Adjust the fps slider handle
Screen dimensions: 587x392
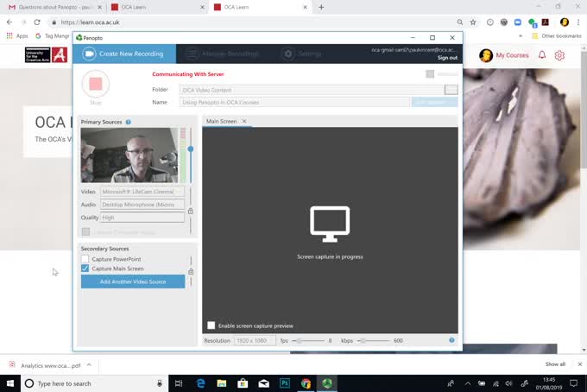(296, 340)
